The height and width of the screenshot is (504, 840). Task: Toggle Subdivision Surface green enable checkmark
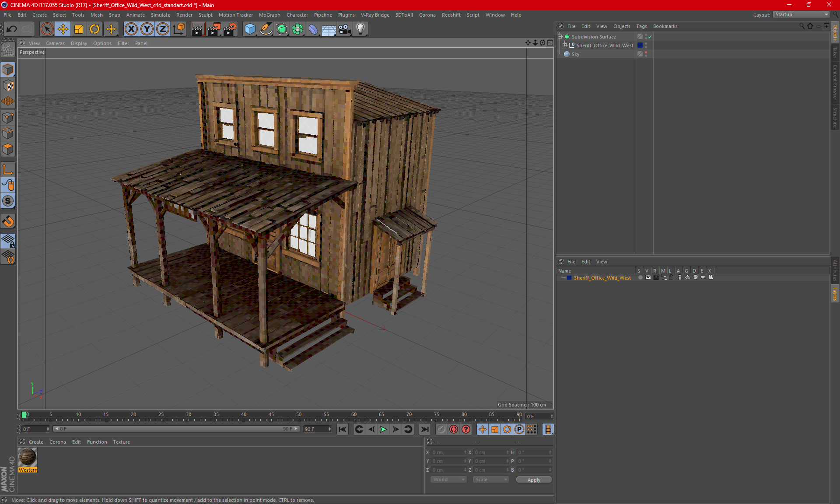[650, 37]
